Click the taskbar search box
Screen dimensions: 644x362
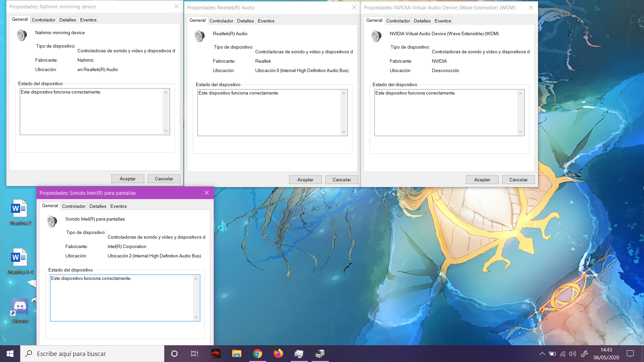92,354
